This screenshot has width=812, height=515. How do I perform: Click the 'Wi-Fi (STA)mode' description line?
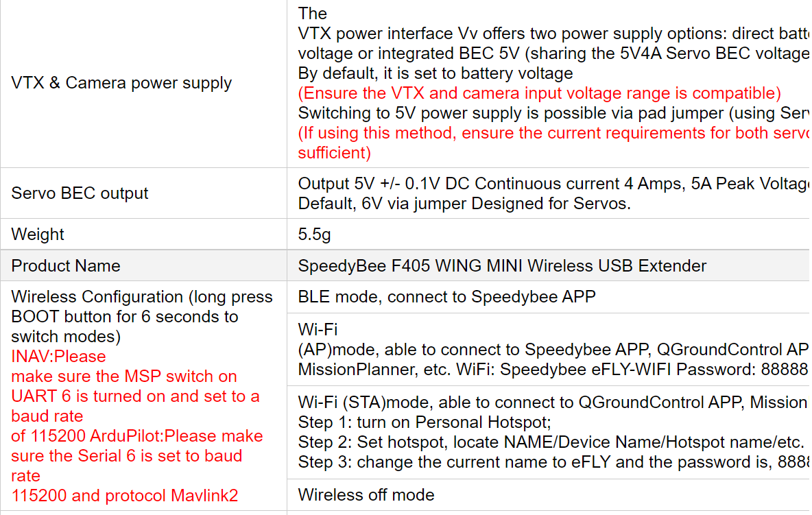coord(553,402)
